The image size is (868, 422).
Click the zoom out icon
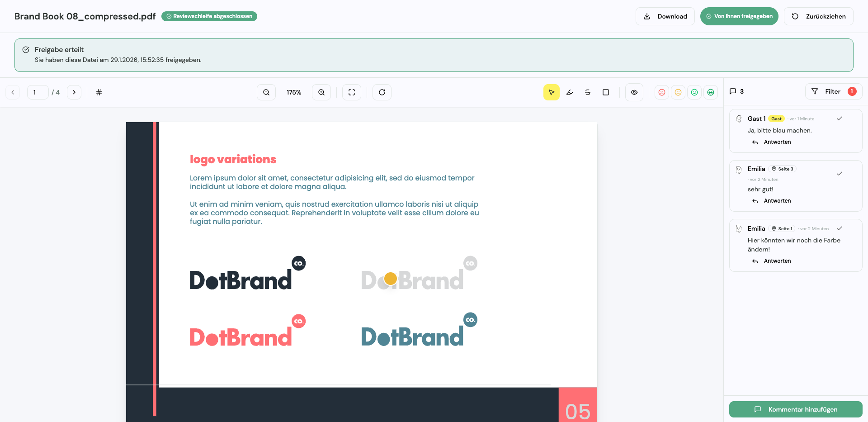point(266,92)
